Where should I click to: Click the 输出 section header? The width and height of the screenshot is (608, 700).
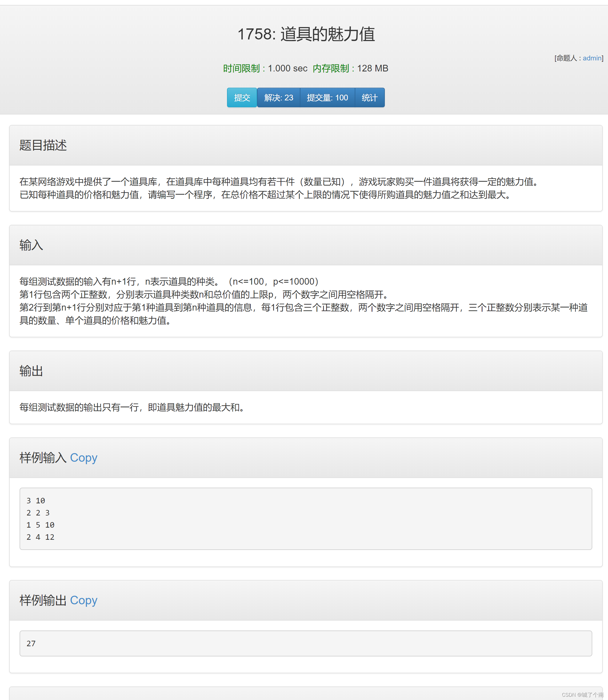31,371
